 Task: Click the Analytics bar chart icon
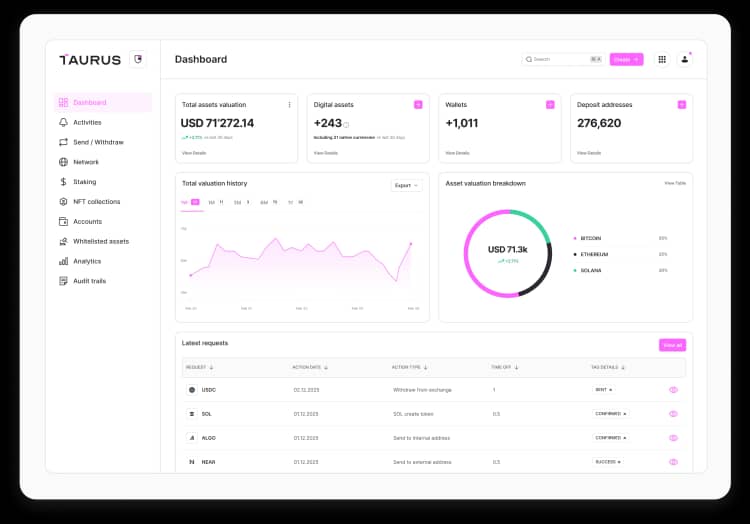click(63, 261)
